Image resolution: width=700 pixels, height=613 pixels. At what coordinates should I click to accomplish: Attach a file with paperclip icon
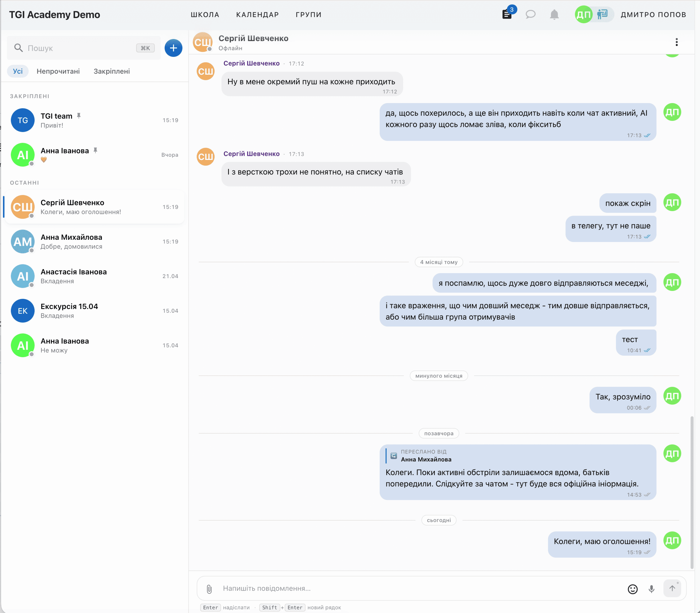point(209,589)
